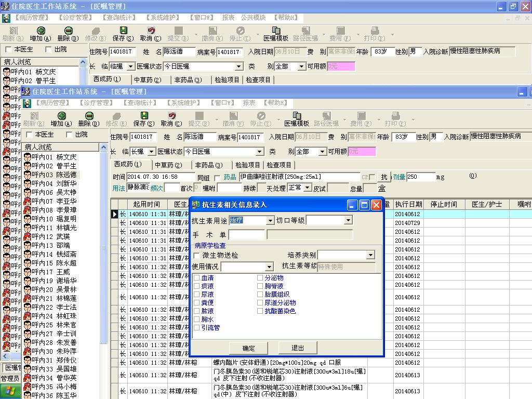Open 查询统计 menu in front window
The height and width of the screenshot is (399, 532).
coord(140,103)
